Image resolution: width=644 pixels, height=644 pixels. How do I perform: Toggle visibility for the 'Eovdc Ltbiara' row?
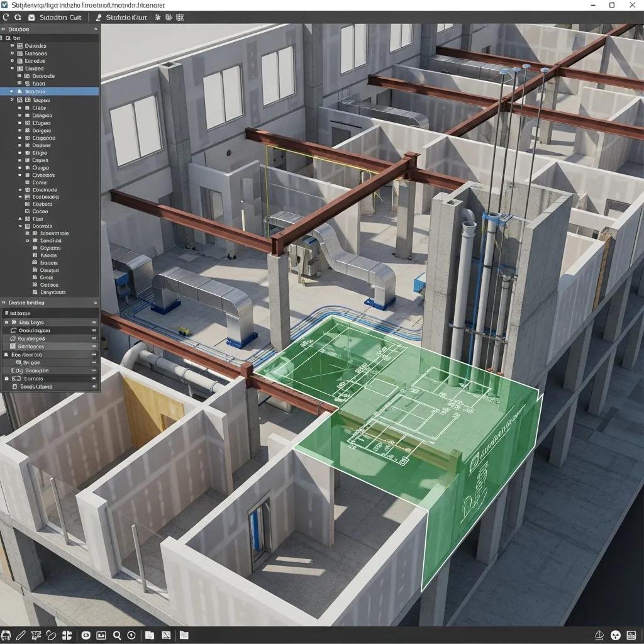[94, 387]
